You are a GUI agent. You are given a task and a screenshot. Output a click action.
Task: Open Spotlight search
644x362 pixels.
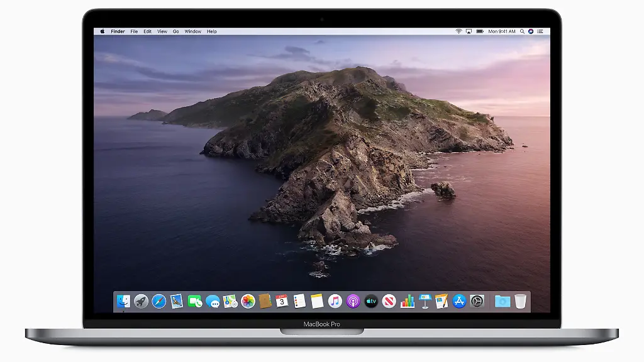click(x=522, y=30)
